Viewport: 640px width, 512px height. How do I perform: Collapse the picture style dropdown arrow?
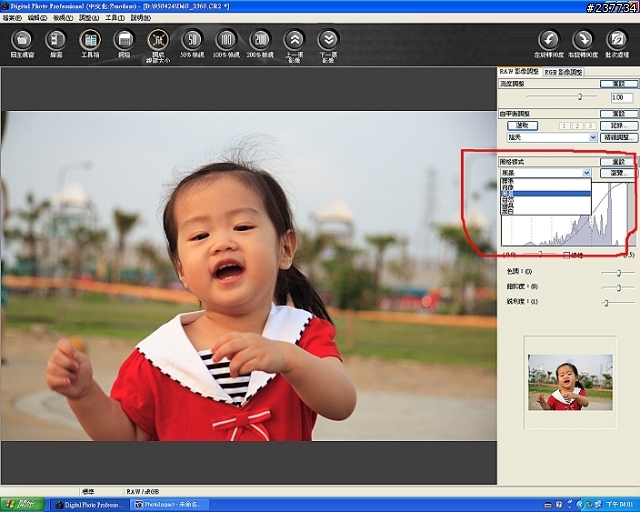click(587, 173)
